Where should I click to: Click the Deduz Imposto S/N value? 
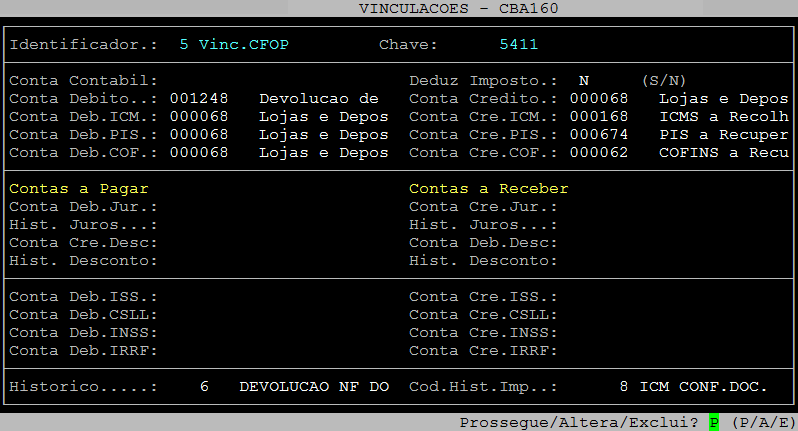coord(584,80)
